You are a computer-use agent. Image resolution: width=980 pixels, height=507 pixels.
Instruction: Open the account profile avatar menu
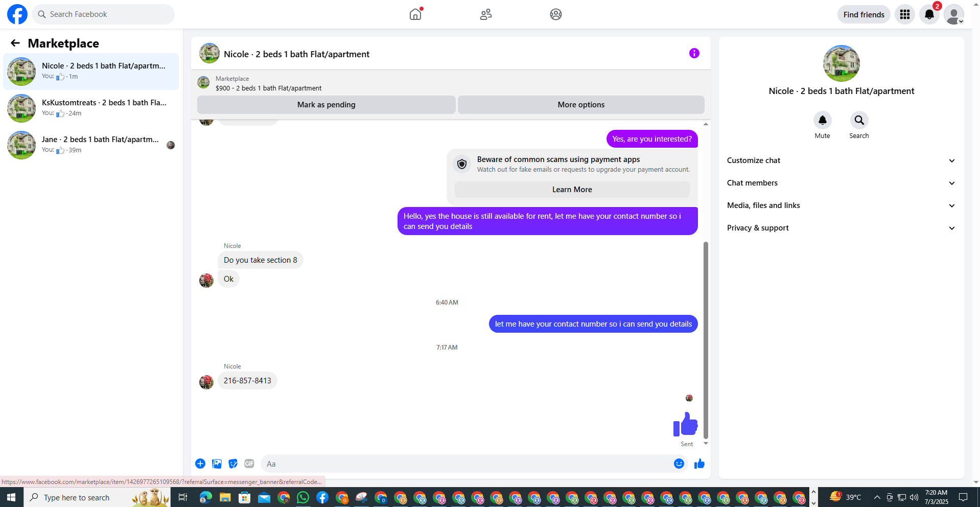click(954, 14)
